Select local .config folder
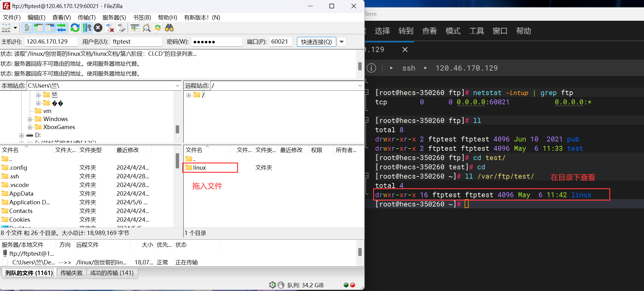 pos(18,167)
